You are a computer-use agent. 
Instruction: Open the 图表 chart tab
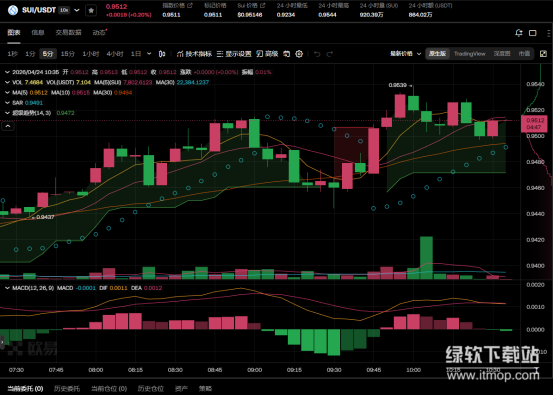pyautogui.click(x=14, y=33)
